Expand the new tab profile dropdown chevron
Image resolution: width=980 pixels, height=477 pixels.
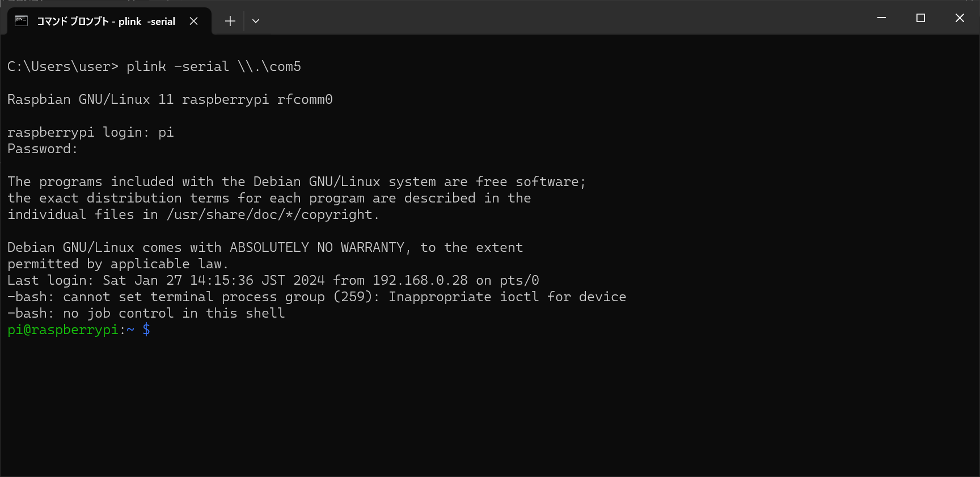pyautogui.click(x=256, y=21)
